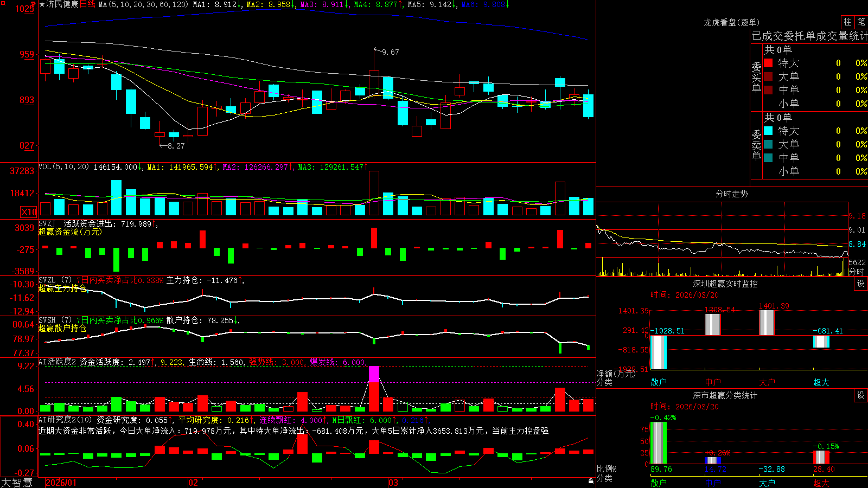868x488 pixels.
Task: Open settings 设 for 深圳超赢实时监控
Action: [861, 284]
